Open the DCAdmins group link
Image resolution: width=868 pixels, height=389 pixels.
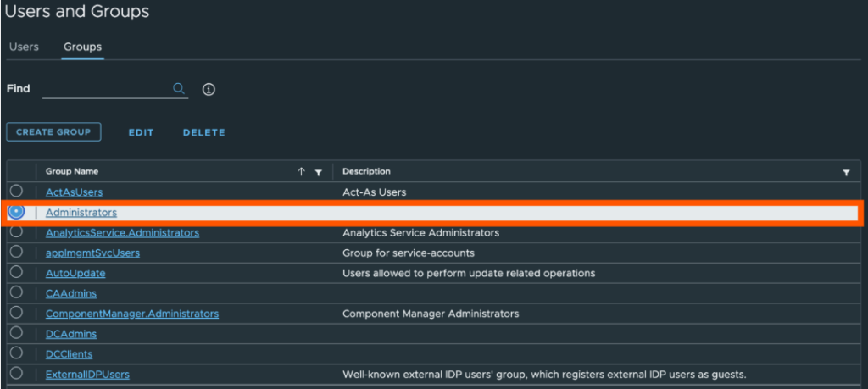(71, 334)
